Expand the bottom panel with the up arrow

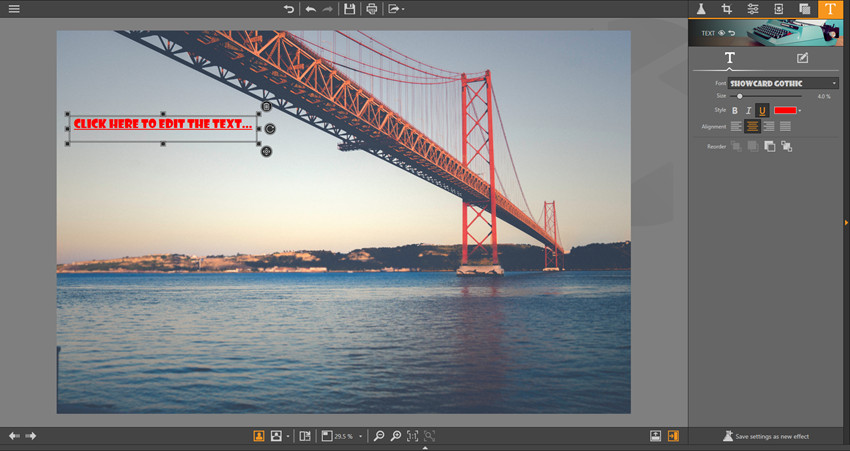tap(425, 448)
